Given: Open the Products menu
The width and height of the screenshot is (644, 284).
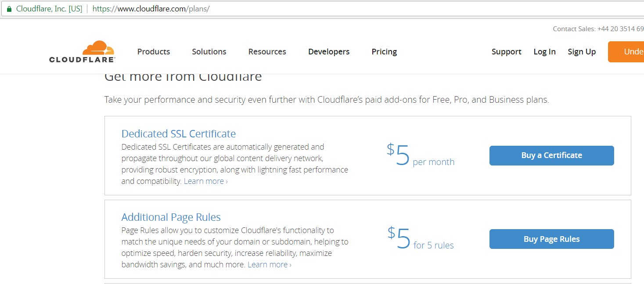Looking at the screenshot, I should 154,52.
